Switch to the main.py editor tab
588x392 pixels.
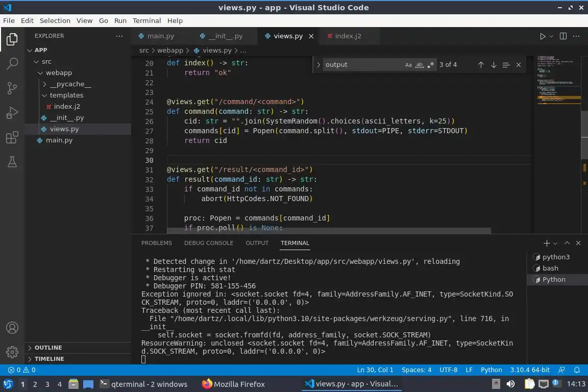pos(160,36)
